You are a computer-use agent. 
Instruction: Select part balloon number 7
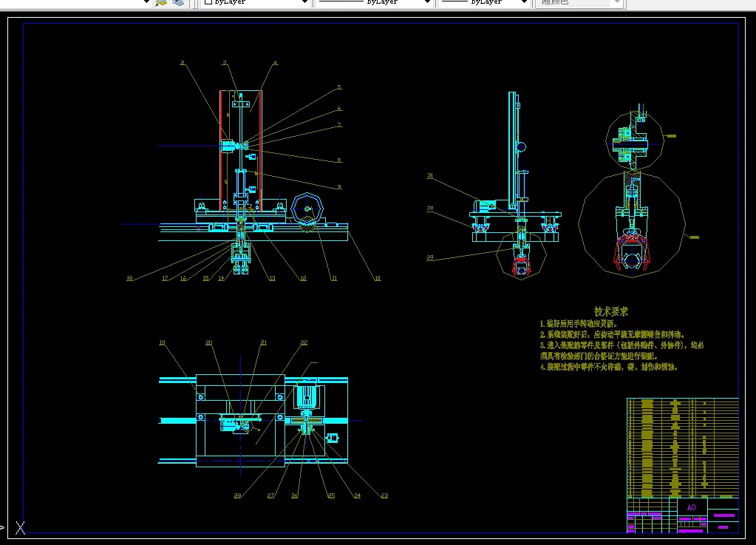(x=339, y=125)
